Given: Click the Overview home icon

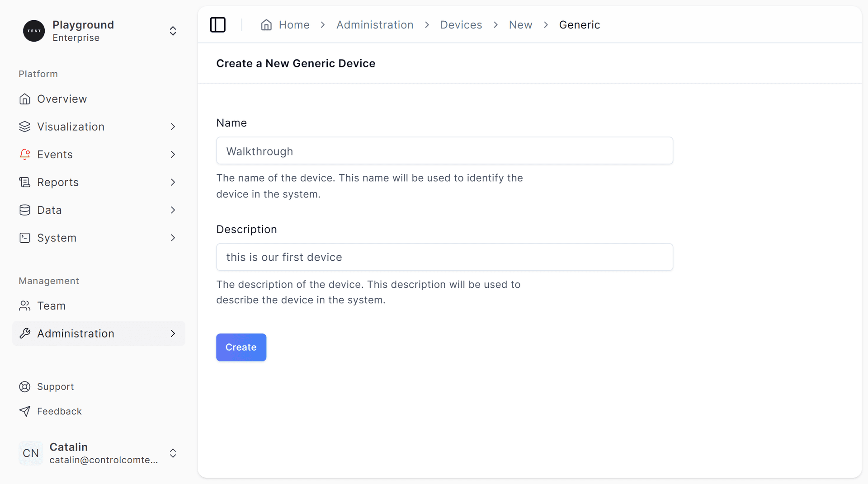Looking at the screenshot, I should [25, 99].
